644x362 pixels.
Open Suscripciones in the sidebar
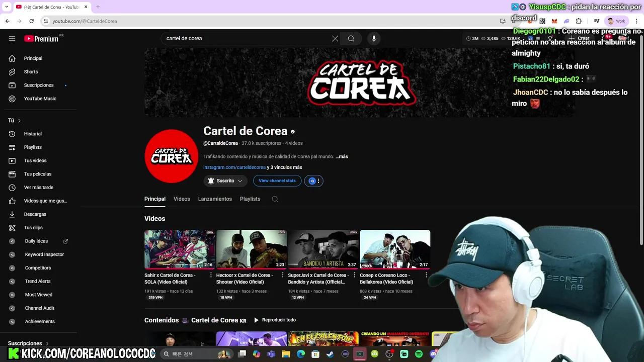tap(38, 85)
